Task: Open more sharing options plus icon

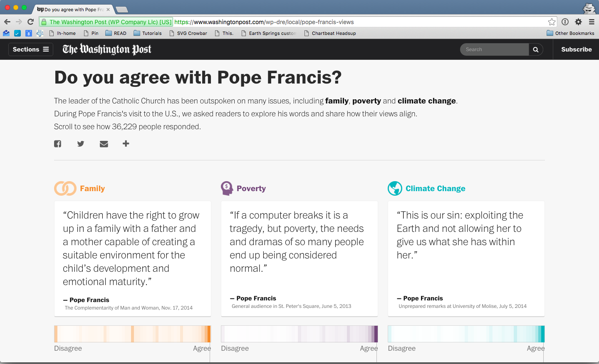Action: click(x=126, y=143)
